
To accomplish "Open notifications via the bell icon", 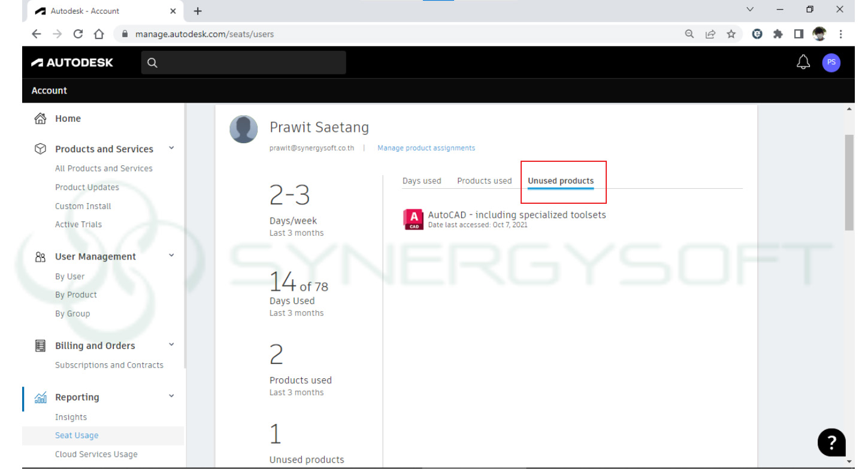I will tap(803, 62).
